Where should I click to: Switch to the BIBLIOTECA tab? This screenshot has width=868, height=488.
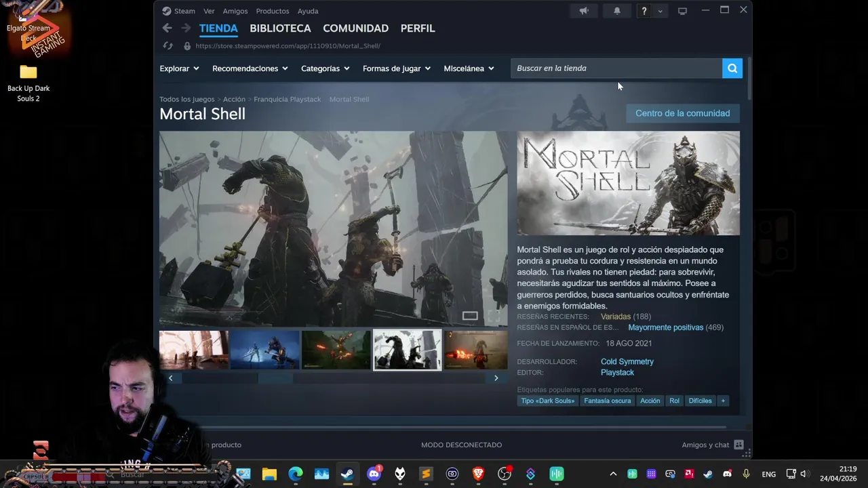280,28
